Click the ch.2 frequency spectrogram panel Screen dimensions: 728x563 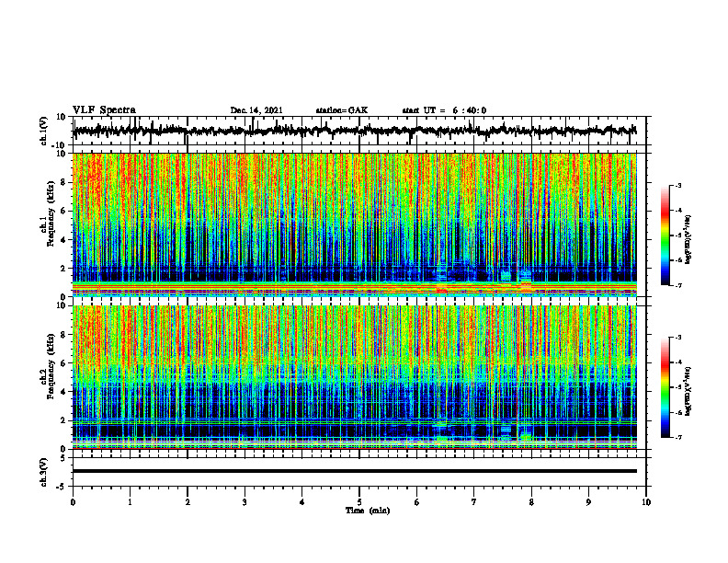click(x=355, y=377)
